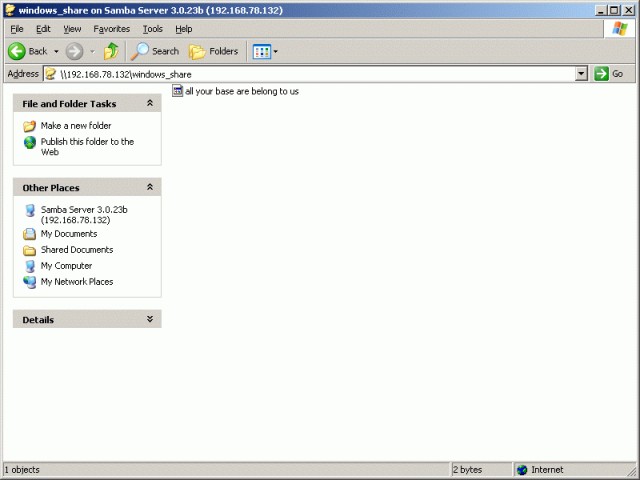Screen dimensions: 640x480
Task: Click the address bar share folder icon
Action: tap(51, 74)
